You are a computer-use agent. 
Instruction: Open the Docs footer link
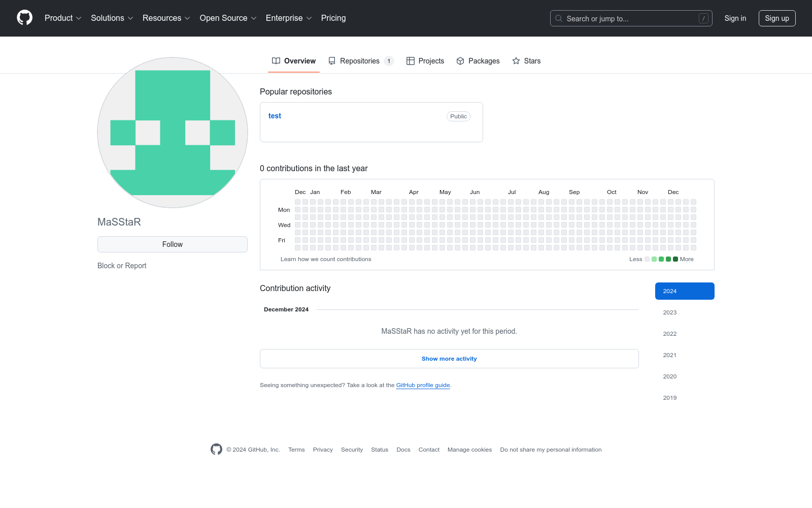pyautogui.click(x=403, y=450)
